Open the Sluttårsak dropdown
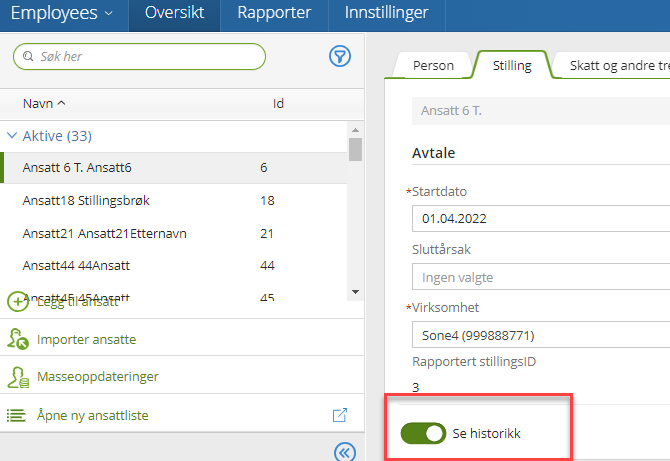The width and height of the screenshot is (670, 461). coord(541,277)
